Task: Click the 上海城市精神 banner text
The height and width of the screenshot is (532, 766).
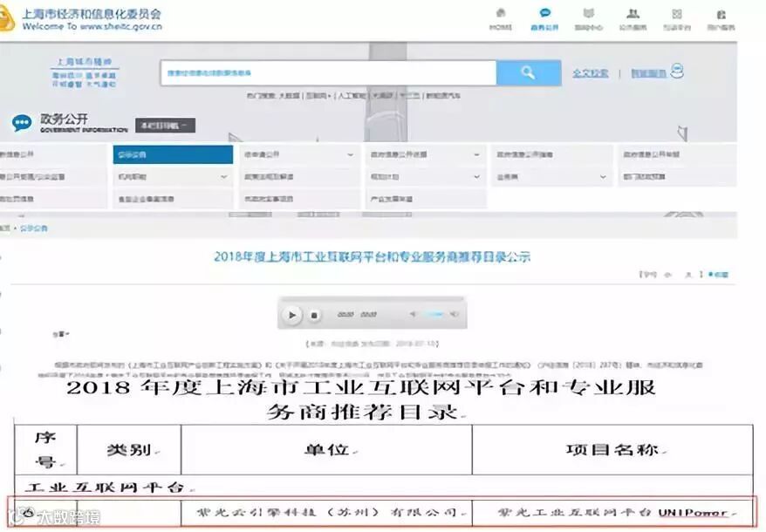Action: 84,62
